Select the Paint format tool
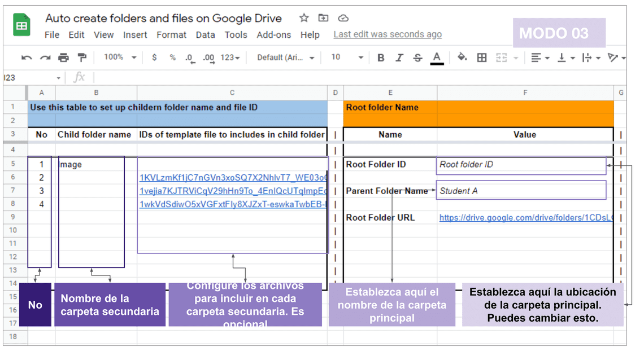Viewport: 644px width, 351px height. pos(82,58)
